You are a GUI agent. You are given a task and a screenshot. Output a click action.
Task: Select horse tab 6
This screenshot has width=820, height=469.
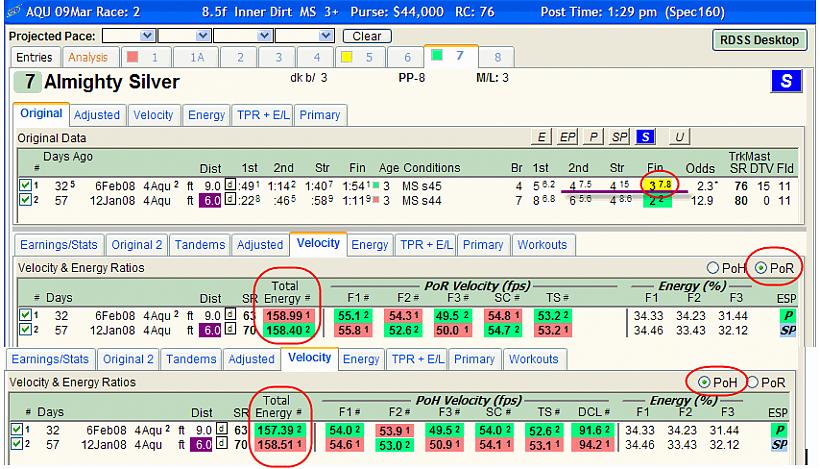coord(407,57)
